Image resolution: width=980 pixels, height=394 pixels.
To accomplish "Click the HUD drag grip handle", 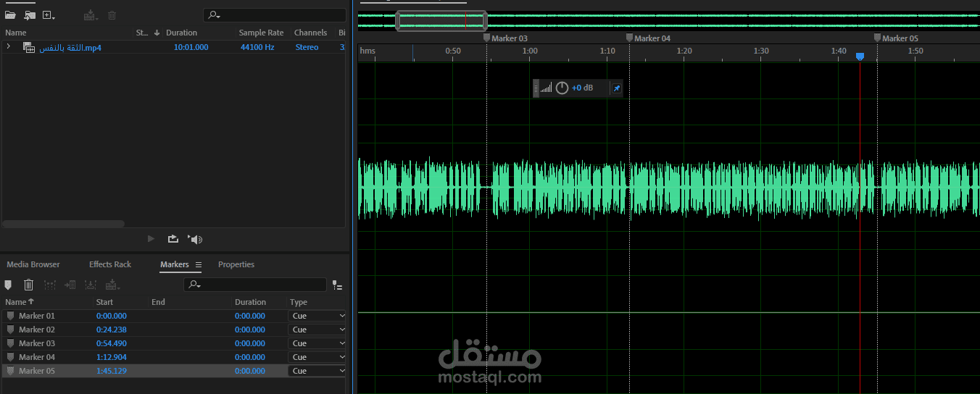I will tap(536, 88).
